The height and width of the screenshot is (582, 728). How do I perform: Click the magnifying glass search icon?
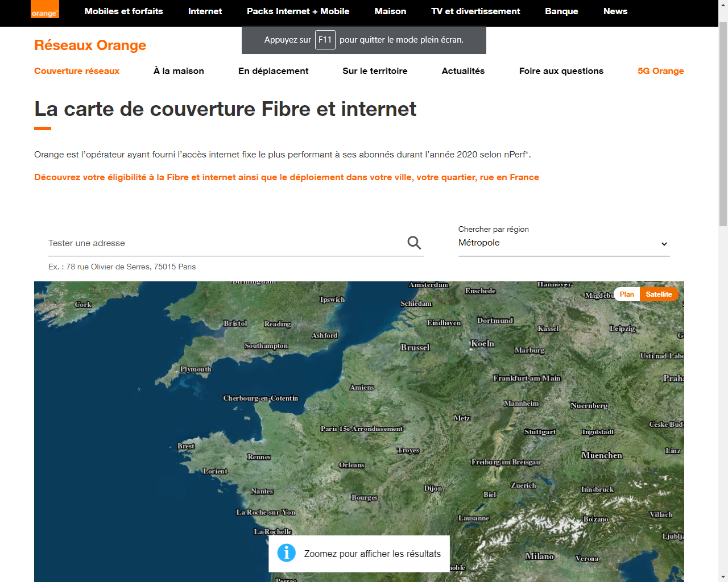[414, 243]
